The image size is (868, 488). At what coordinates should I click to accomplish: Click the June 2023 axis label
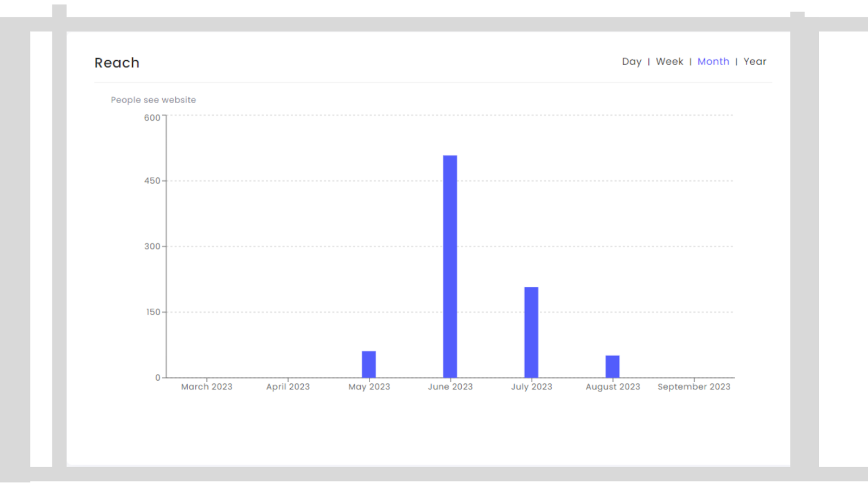point(450,387)
